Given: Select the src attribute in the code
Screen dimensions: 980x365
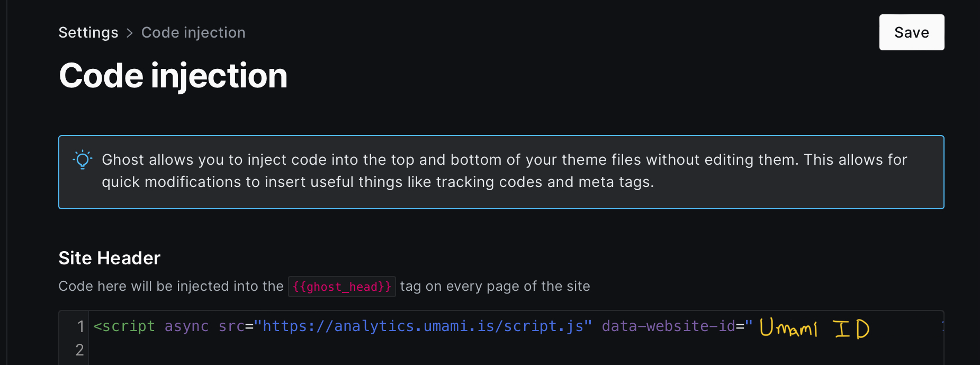Looking at the screenshot, I should [231, 326].
